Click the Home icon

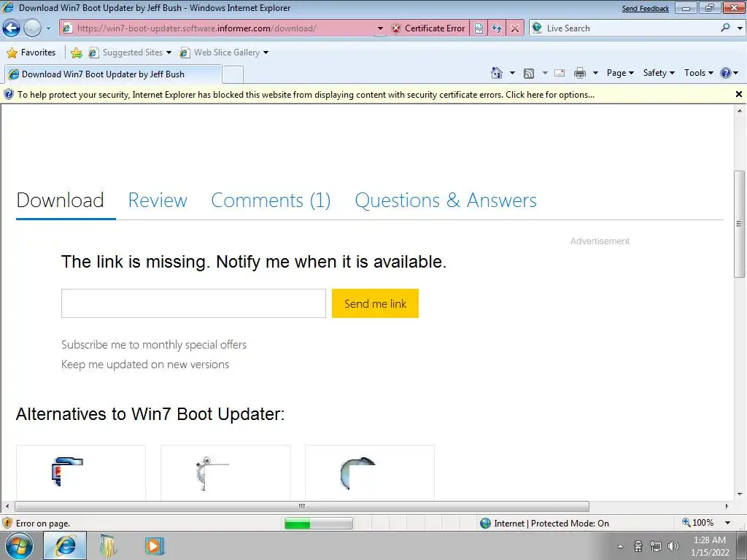point(496,73)
